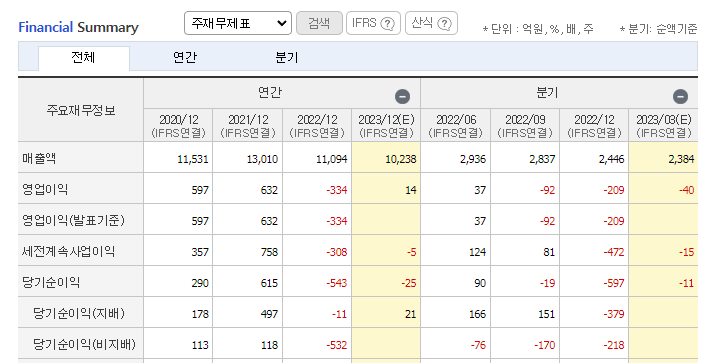Select the 10,238 estimated revenue value

coord(401,159)
